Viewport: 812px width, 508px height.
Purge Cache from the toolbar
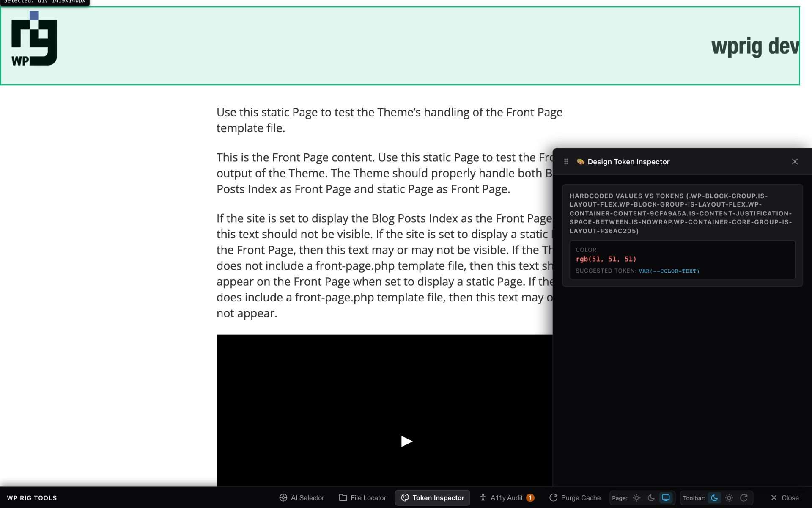575,498
